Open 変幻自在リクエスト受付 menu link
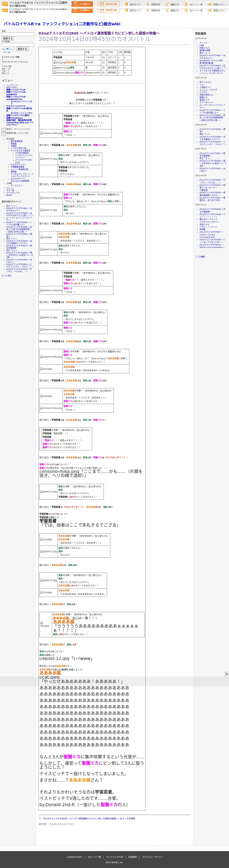The height and width of the screenshot is (868, 229). coord(21,113)
